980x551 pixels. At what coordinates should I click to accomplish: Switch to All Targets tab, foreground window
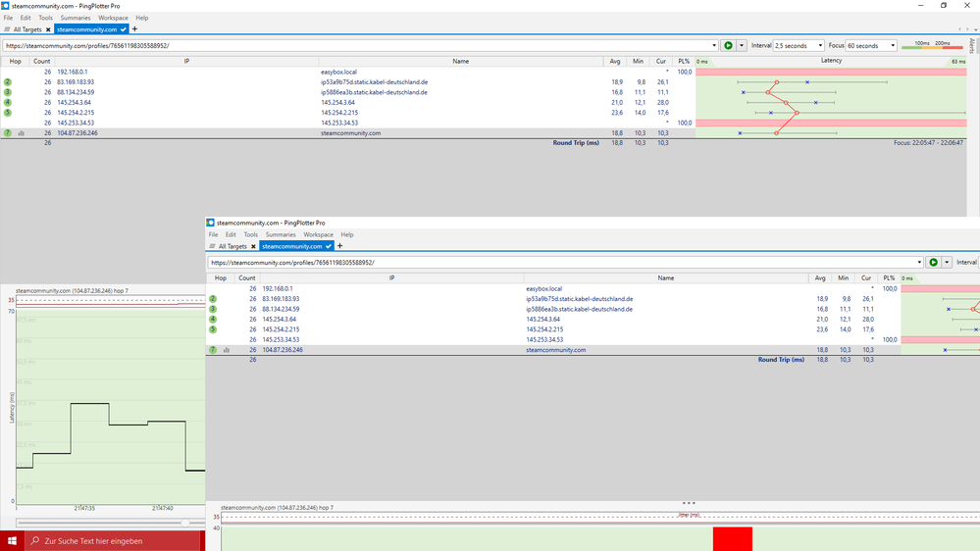[232, 246]
